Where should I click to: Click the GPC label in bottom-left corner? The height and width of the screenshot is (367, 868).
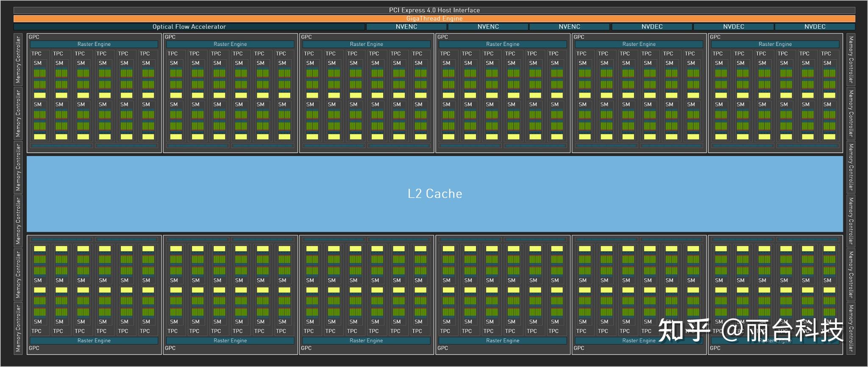(34, 348)
